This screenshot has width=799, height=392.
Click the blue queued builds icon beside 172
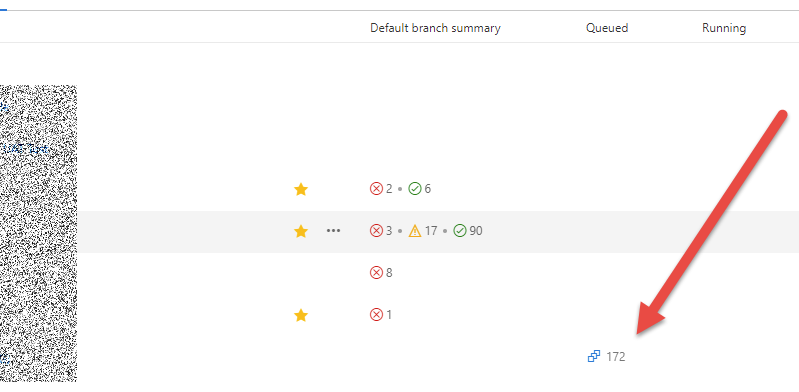pos(594,356)
